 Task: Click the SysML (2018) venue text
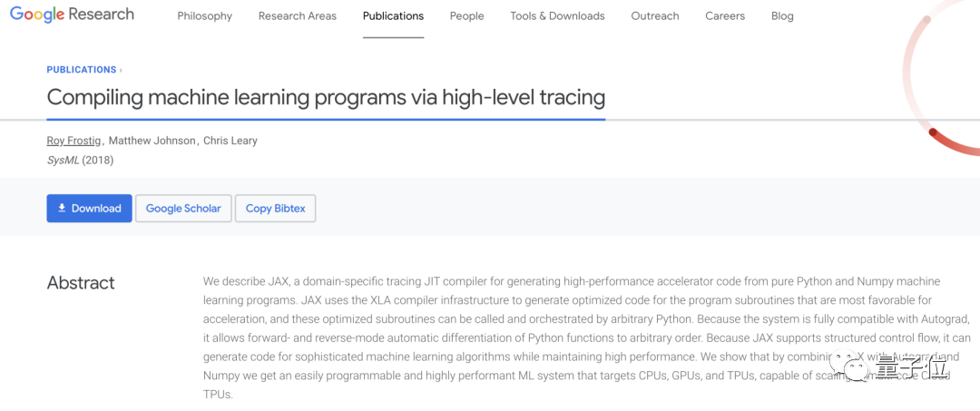point(80,160)
